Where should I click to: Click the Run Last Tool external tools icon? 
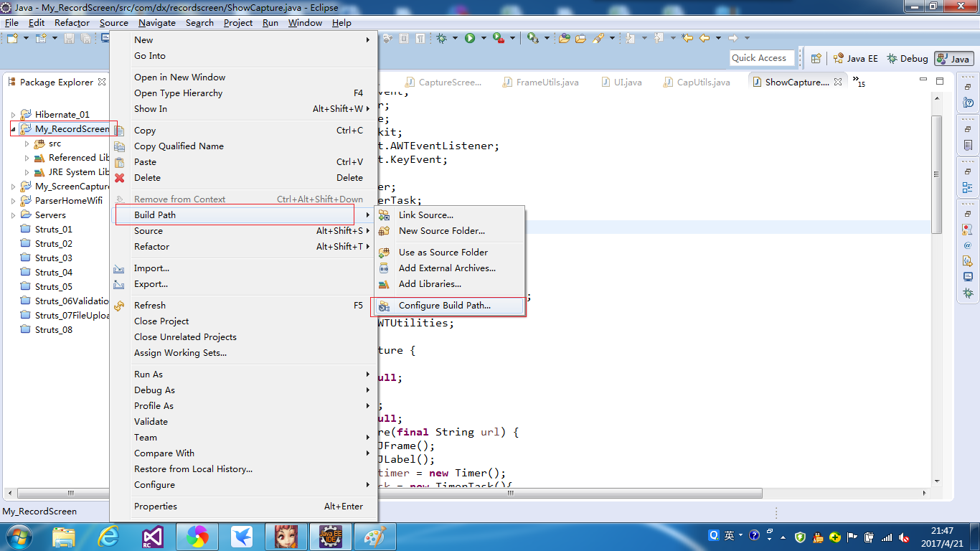[x=498, y=38]
